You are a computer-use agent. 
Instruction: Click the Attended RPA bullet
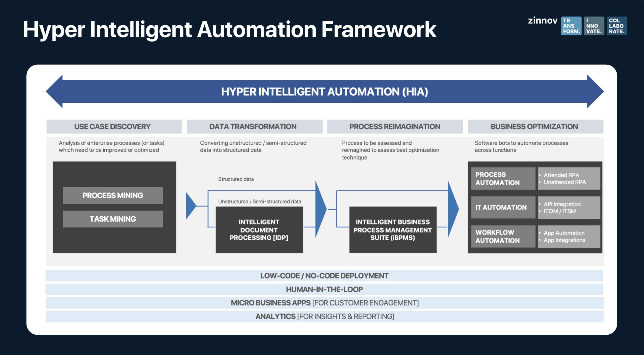(561, 175)
